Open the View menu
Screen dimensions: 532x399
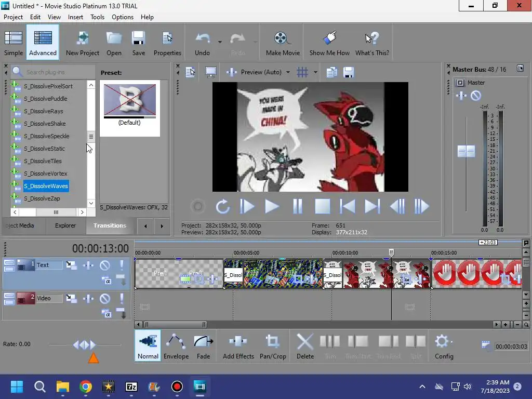(54, 17)
